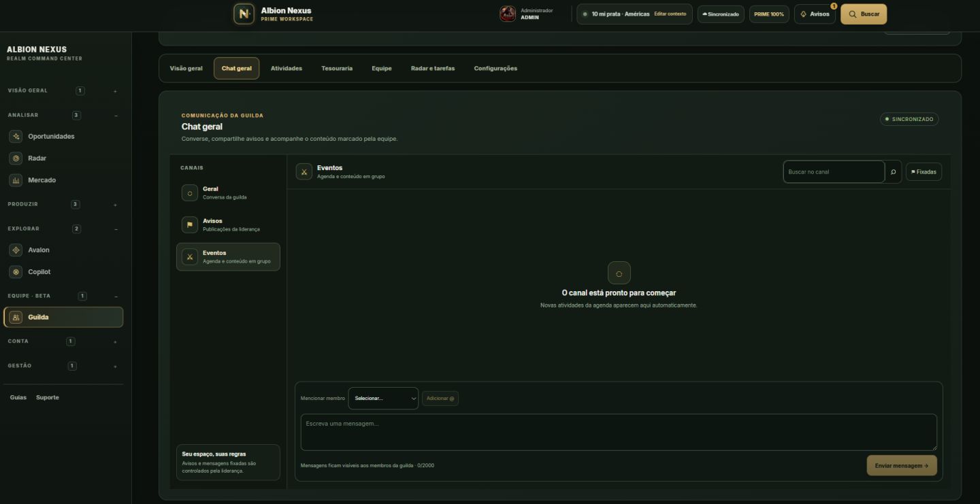Screen dimensions: 980x504
Task: Go to Avalon via its sidebar icon
Action: tap(16, 250)
